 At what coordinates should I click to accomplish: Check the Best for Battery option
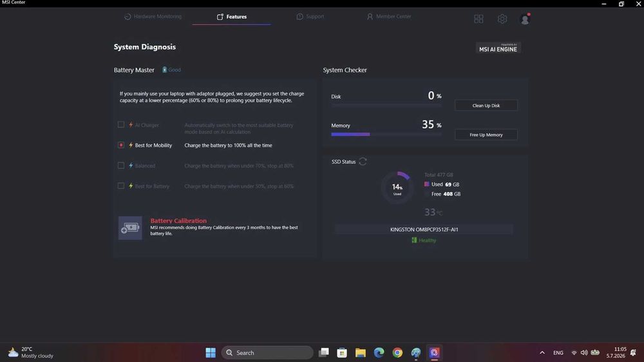pyautogui.click(x=121, y=186)
